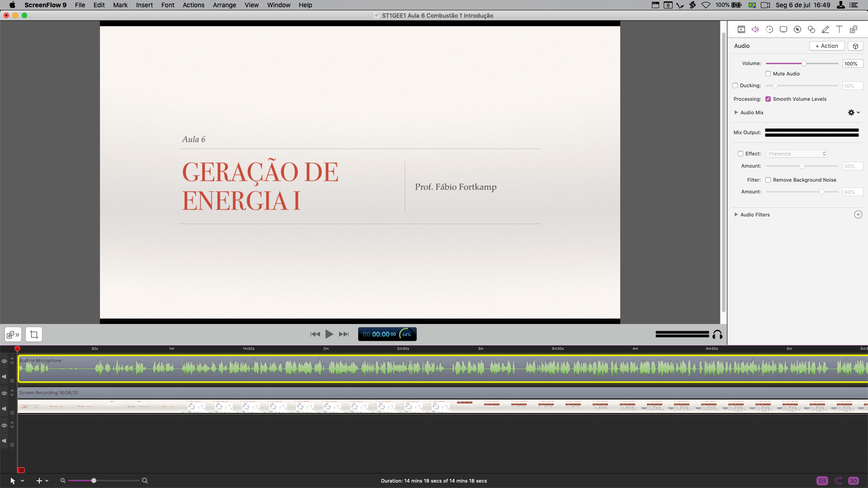Enable the Mute Audio checkbox
Screen dimensions: 868x488
point(768,74)
